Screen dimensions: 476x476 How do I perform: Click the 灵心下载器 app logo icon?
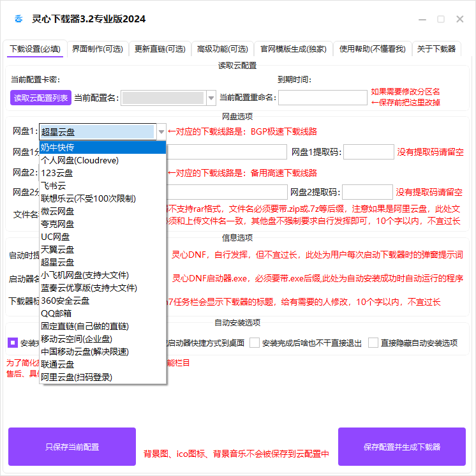pos(18,19)
